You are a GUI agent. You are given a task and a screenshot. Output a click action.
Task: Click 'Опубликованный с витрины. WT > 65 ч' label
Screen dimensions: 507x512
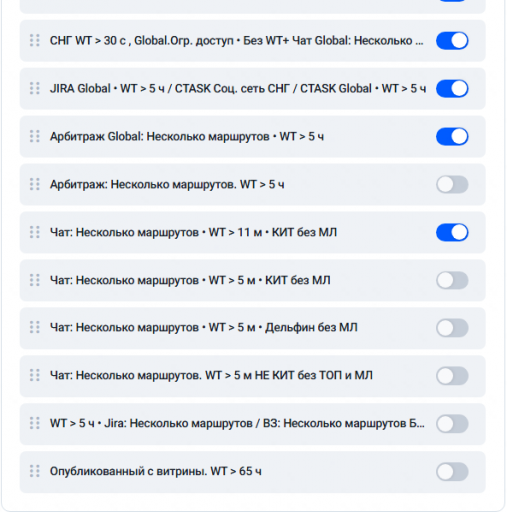pyautogui.click(x=156, y=472)
